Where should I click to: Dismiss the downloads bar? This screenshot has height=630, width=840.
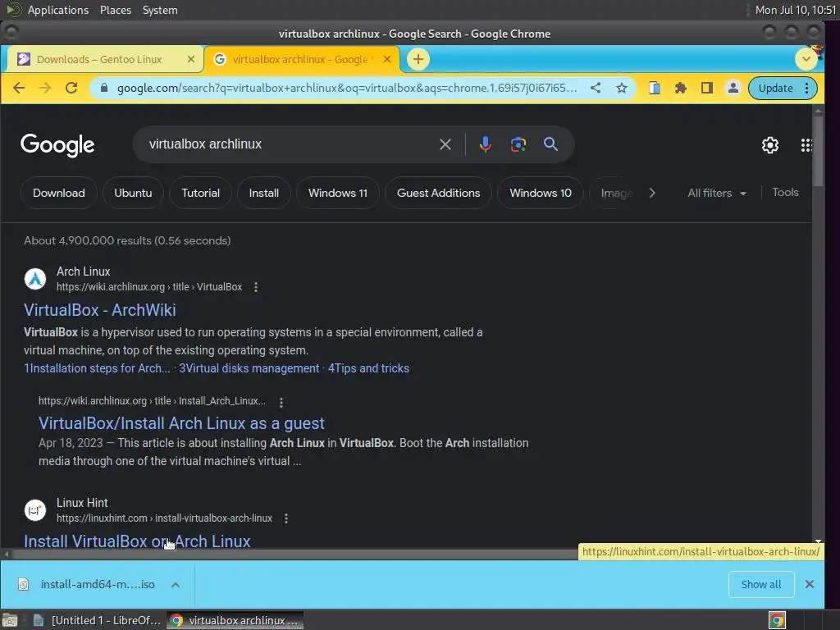click(810, 584)
